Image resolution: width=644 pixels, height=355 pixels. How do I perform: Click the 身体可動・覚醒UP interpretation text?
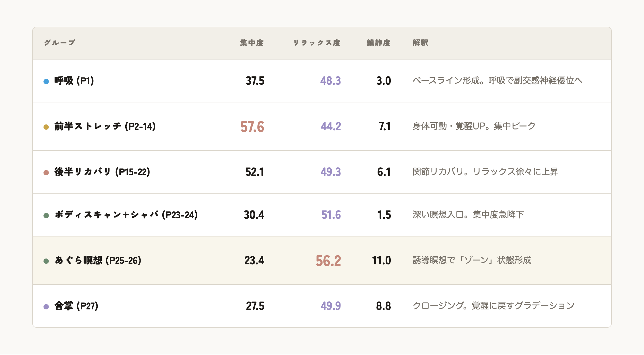click(x=474, y=126)
